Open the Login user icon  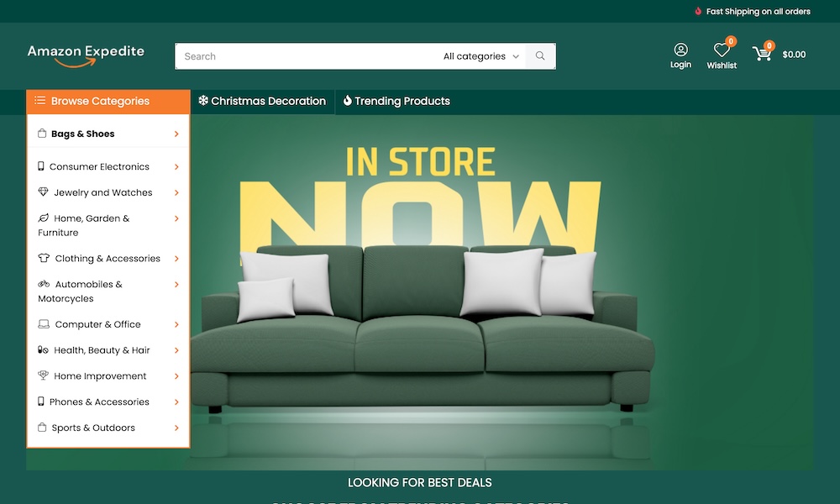680,50
